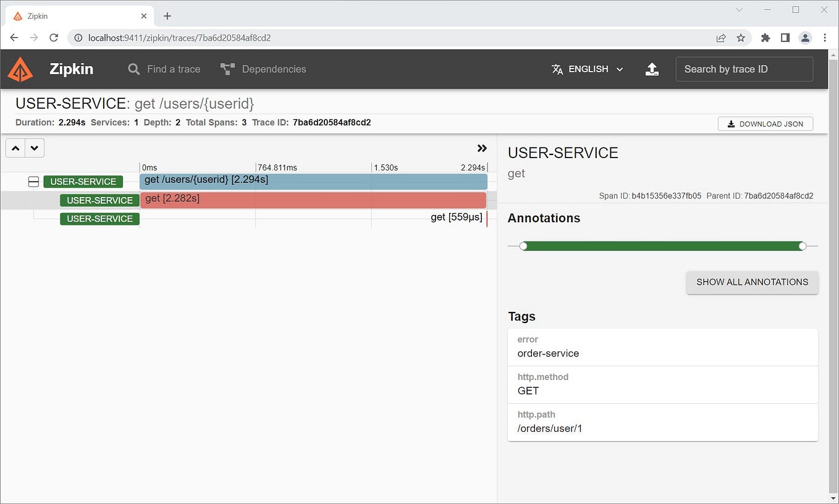Open a new browser tab
The image size is (839, 504).
click(167, 15)
